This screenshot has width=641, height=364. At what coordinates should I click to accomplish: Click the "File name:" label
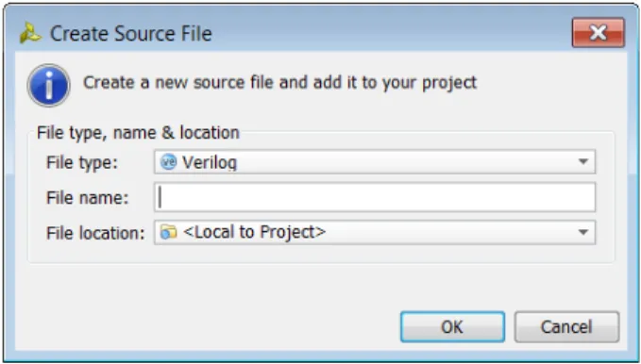(88, 198)
